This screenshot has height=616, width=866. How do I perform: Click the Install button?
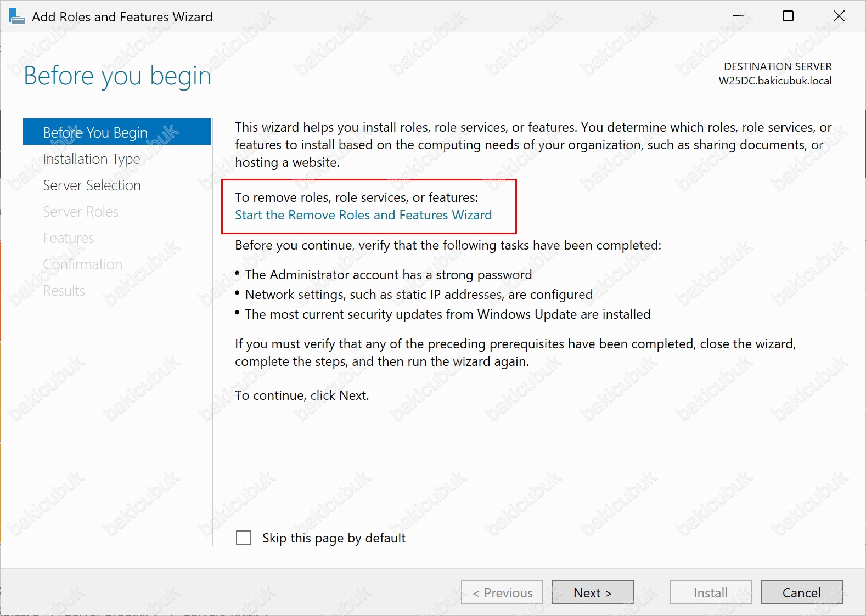(x=710, y=592)
